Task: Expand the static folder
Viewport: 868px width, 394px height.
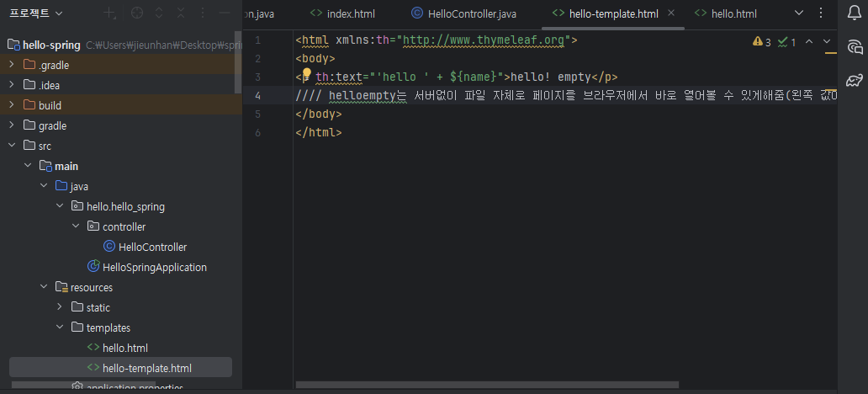Action: click(x=60, y=307)
